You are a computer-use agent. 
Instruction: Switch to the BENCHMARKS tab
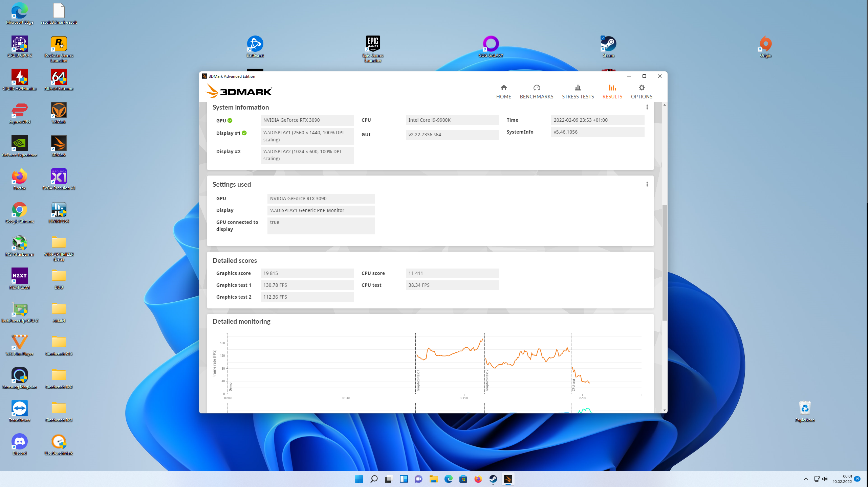tap(536, 92)
